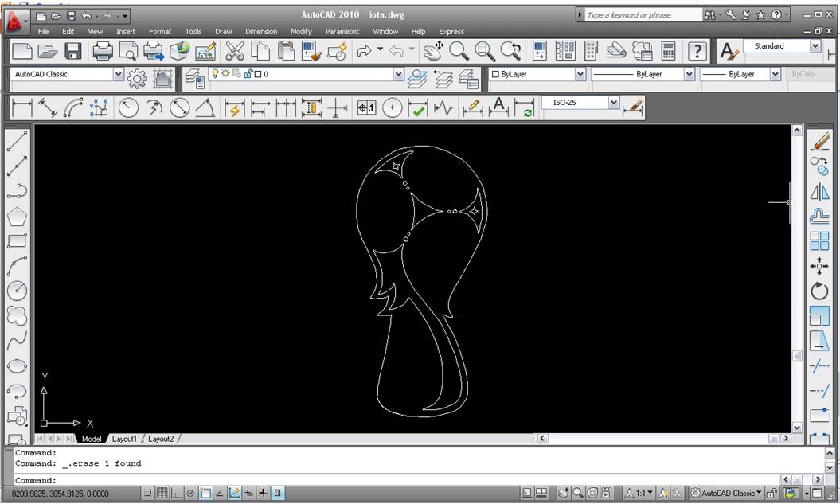This screenshot has height=504, width=840.
Task: Open the Layer Properties Manager icon
Action: tap(194, 78)
